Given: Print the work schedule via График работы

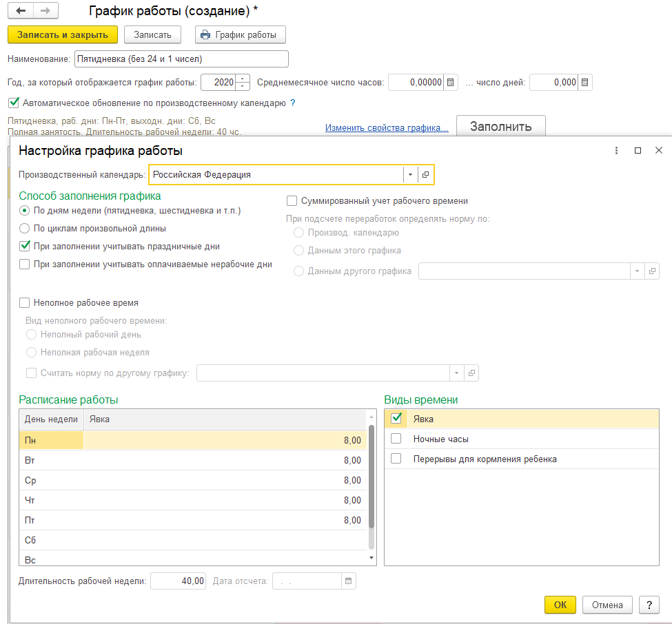Looking at the screenshot, I should click(240, 34).
